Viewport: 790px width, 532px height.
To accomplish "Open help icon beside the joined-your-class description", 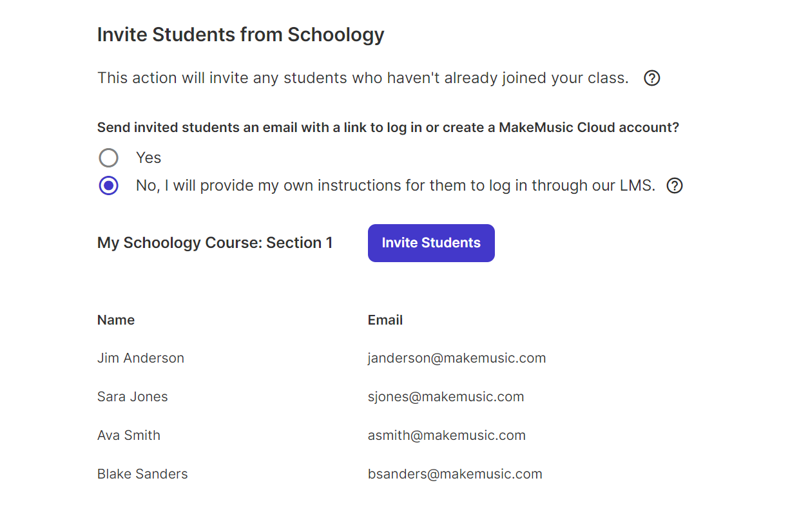I will pos(652,79).
